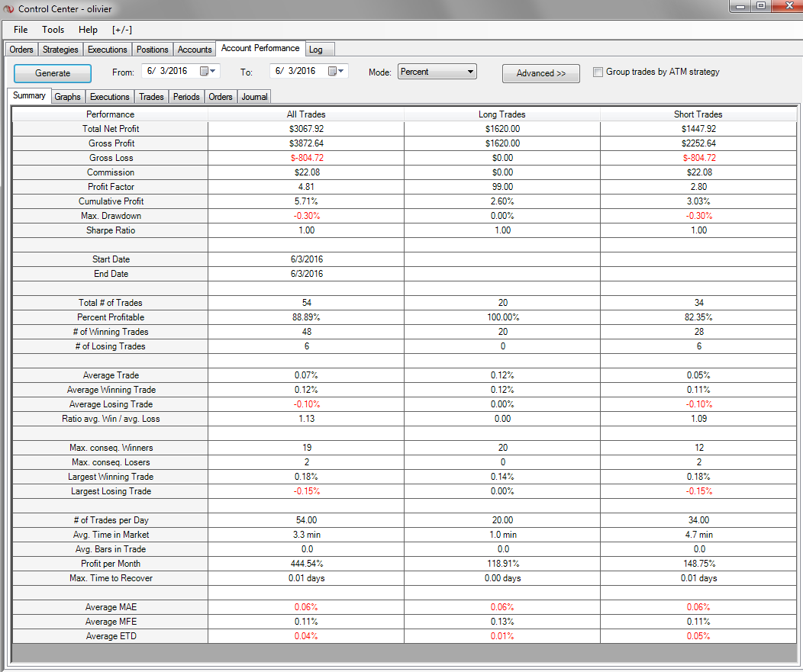The width and height of the screenshot is (803, 672).
Task: Select the All Trades Gross Profit $3872.64
Action: [306, 143]
